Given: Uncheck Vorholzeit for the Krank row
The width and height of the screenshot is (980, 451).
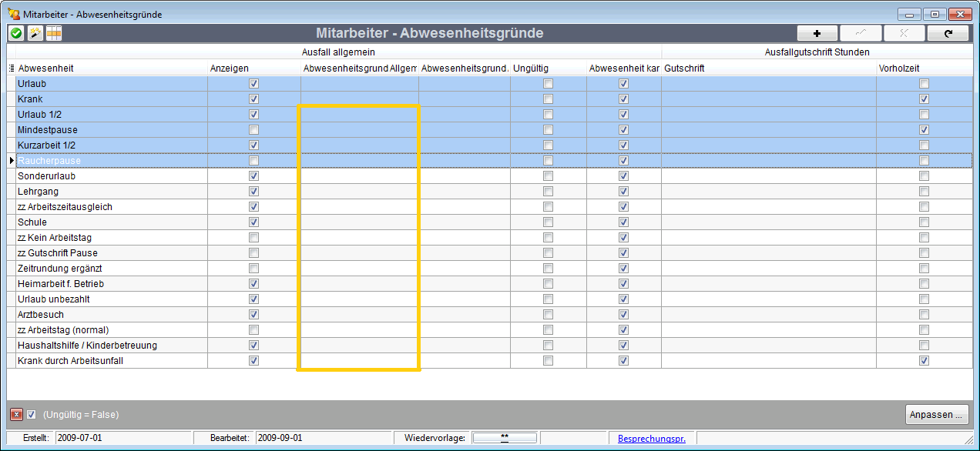Looking at the screenshot, I should tap(924, 99).
